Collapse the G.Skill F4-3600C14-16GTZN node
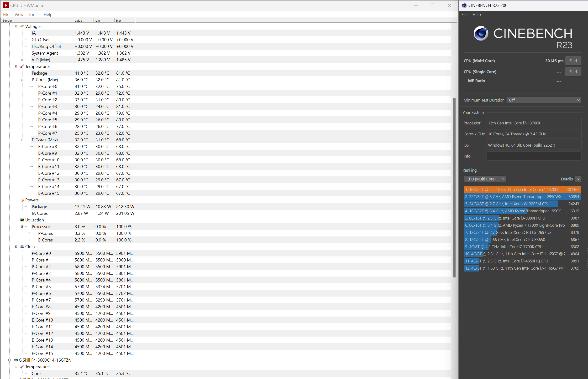Image resolution: width=588 pixels, height=379 pixels. [x=9, y=360]
